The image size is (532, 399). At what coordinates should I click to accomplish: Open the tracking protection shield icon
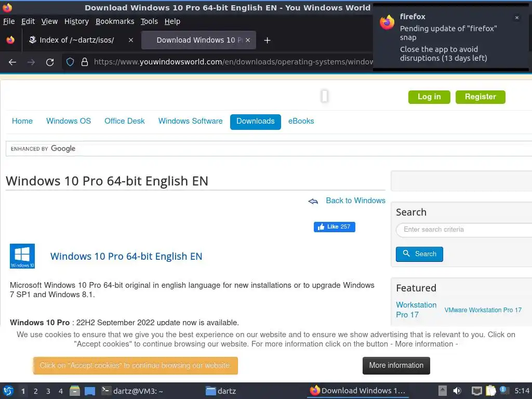click(x=70, y=62)
